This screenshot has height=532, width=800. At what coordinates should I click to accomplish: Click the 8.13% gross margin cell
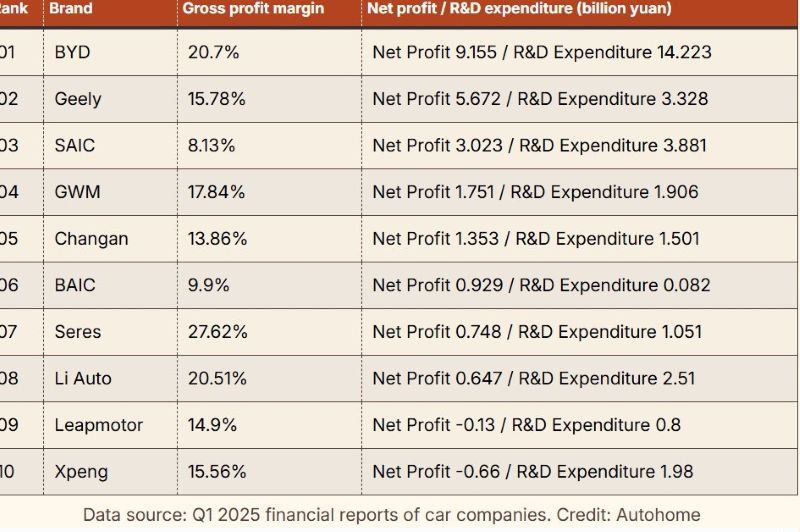click(x=212, y=145)
